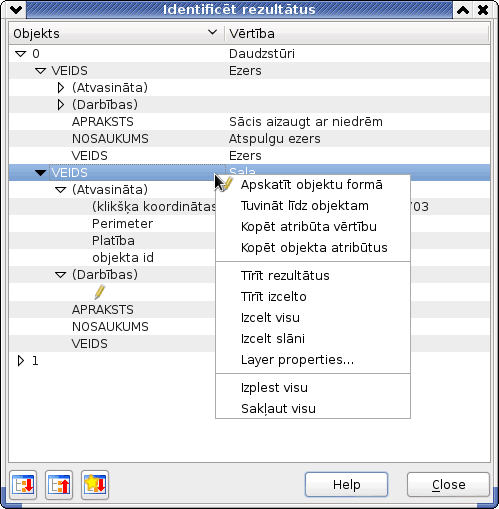499x509 pixels.
Task: Expand (Darbības) under the Ezers feature
Action: point(61,105)
